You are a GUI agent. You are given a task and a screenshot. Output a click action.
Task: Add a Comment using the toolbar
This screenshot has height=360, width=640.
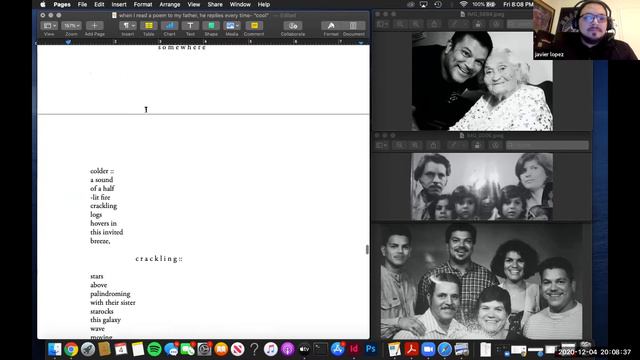click(x=254, y=26)
